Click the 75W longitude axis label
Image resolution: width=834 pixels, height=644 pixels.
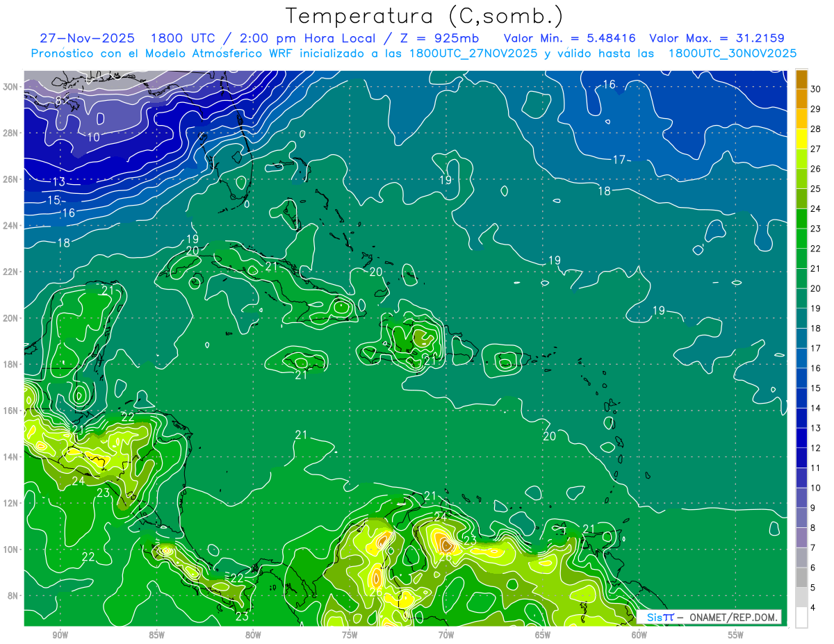(350, 635)
